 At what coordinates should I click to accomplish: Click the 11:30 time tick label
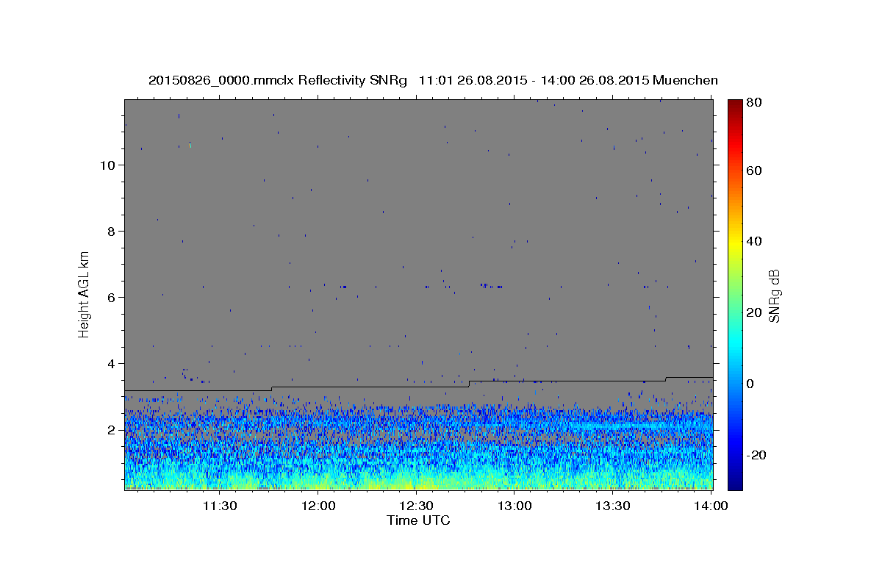point(219,506)
